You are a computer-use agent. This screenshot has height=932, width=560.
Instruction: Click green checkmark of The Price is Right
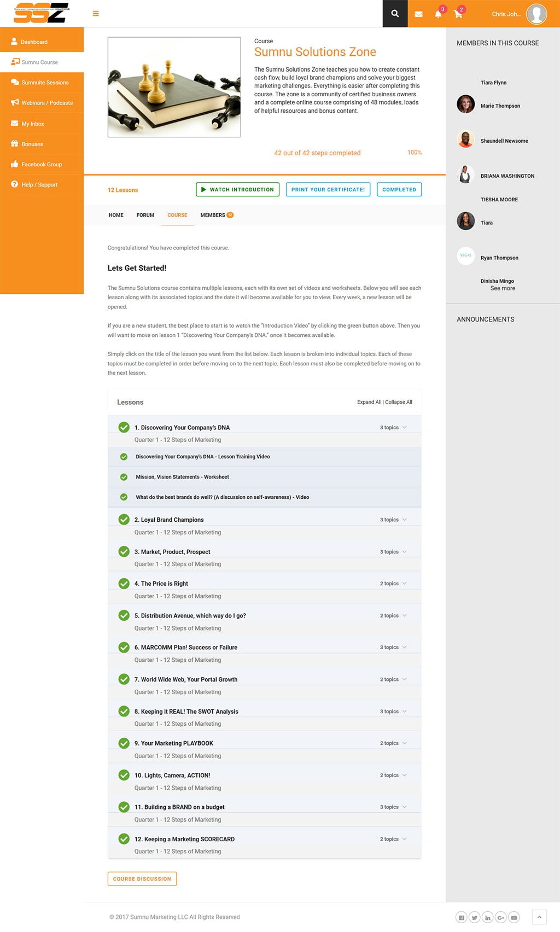124,584
